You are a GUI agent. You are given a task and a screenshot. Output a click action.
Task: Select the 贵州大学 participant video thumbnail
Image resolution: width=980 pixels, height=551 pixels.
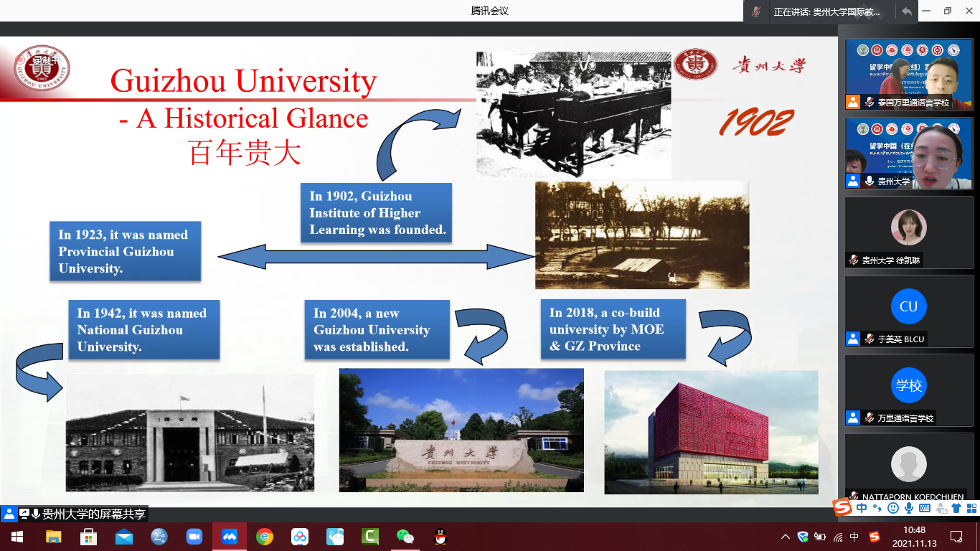pos(909,154)
